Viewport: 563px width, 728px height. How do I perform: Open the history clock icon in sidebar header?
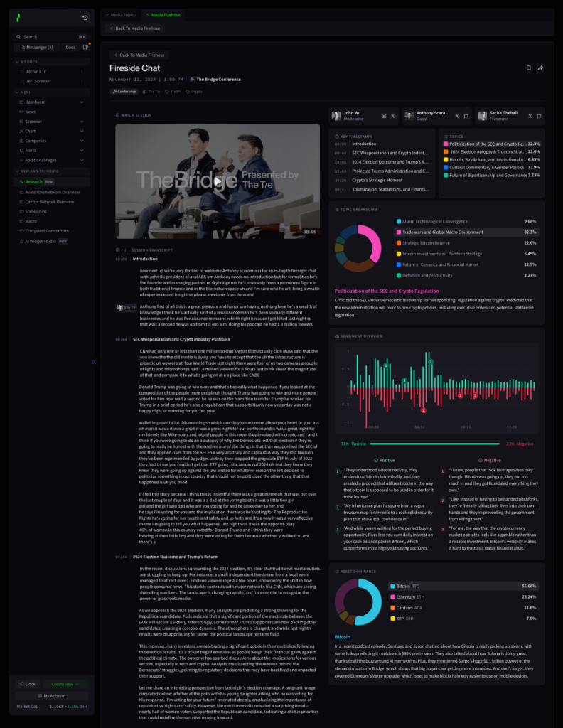[85, 18]
